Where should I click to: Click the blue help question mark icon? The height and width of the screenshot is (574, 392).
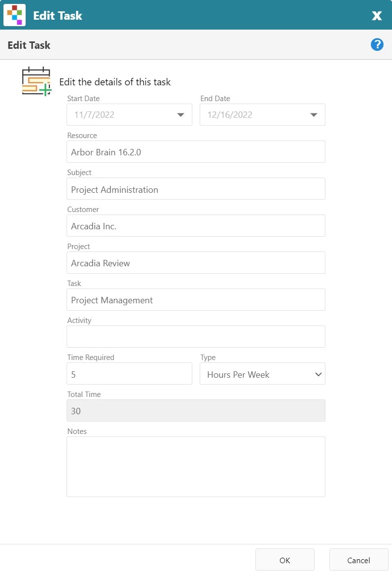377,45
